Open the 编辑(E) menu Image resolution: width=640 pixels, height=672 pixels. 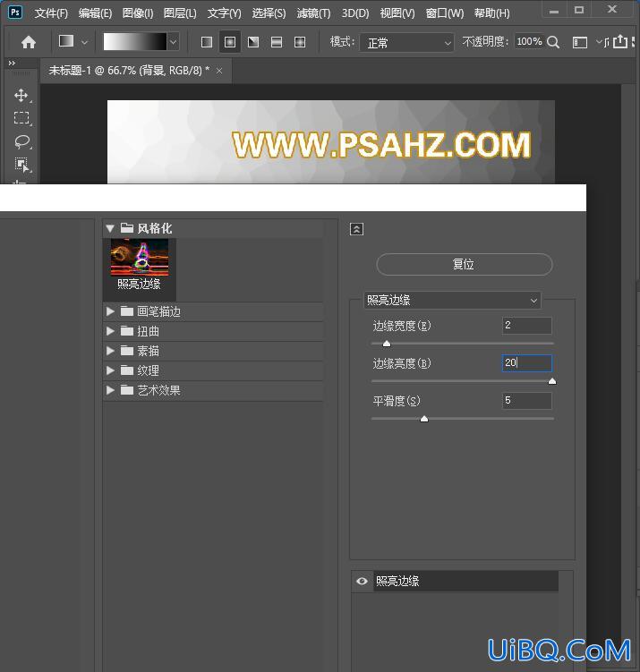[95, 13]
